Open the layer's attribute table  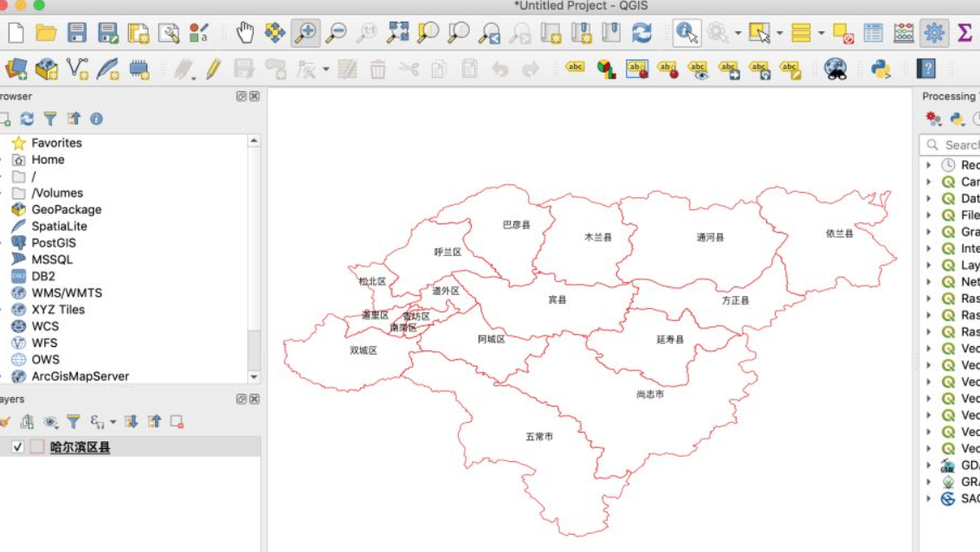(874, 33)
